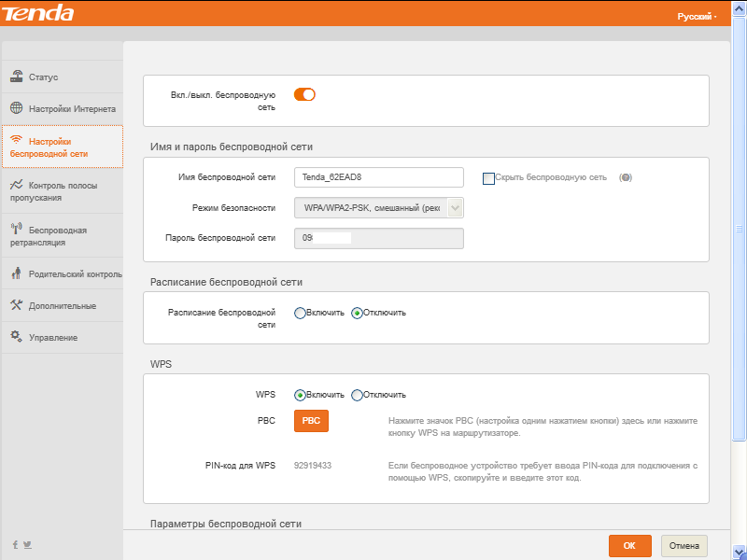Select Включить for the wireless schedule

point(300,313)
